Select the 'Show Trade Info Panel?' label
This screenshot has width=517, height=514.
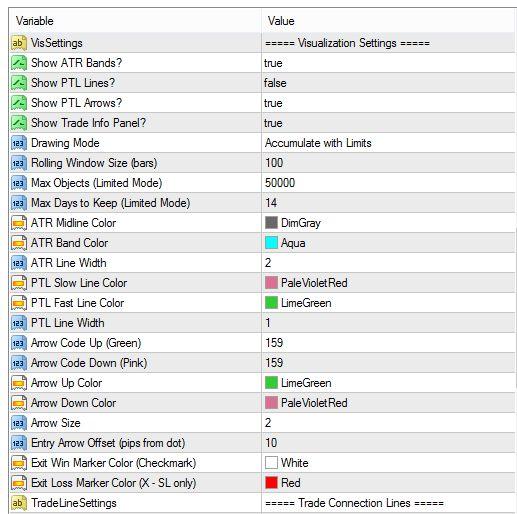[x=88, y=123]
